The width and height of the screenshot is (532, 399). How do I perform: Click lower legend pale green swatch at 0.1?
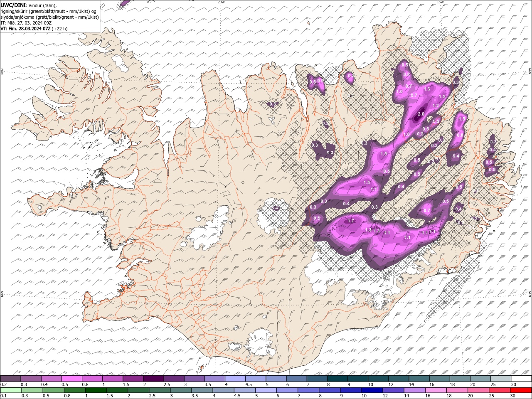click(11, 390)
